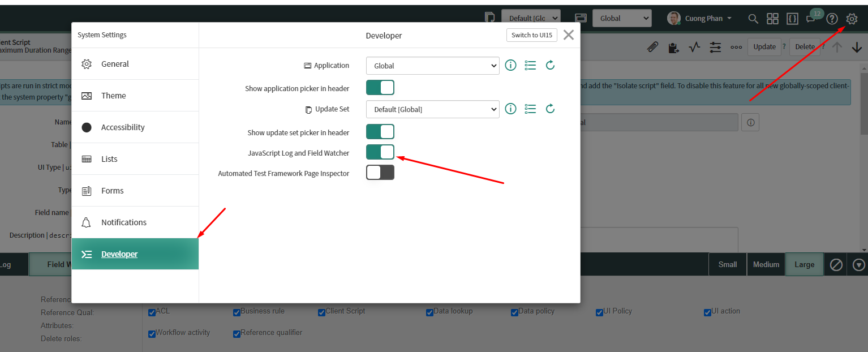The height and width of the screenshot is (352, 868).
Task: Open the application navigator grid icon
Action: coord(772,18)
